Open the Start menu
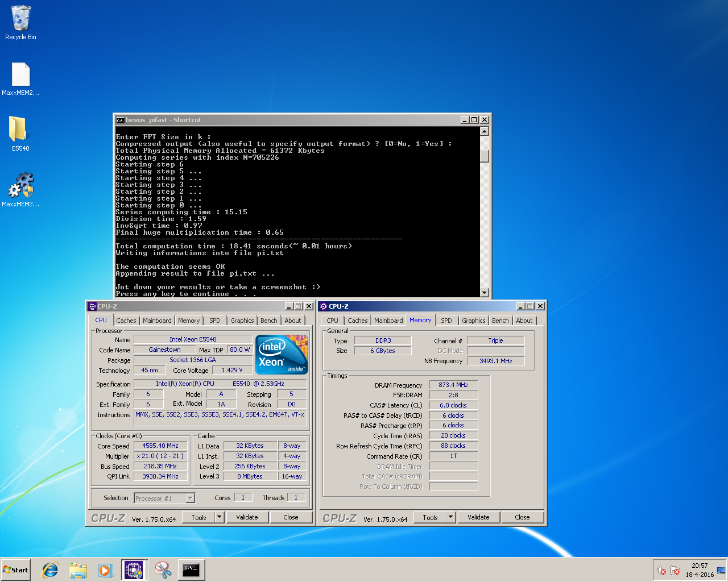Image resolution: width=728 pixels, height=582 pixels. 15,570
